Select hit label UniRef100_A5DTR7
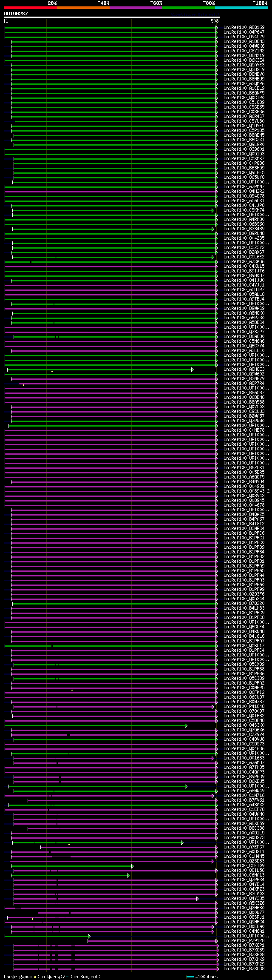The width and height of the screenshot is (272, 980). coord(244,289)
